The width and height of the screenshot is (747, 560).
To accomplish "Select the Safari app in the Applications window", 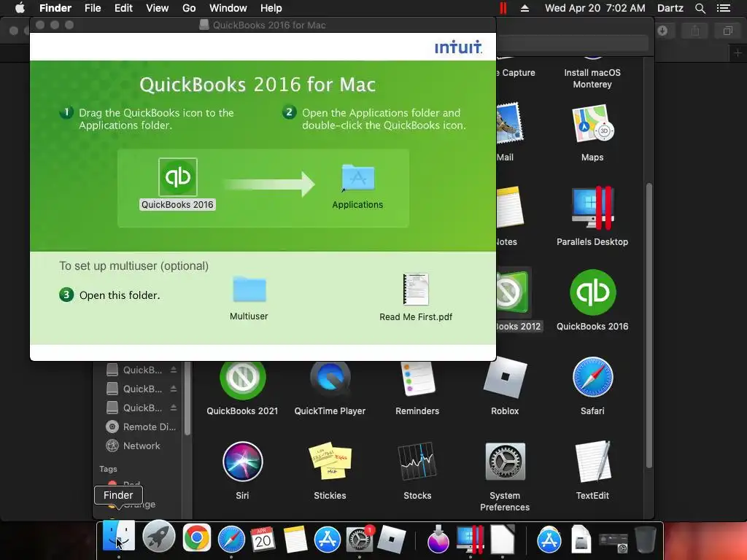I will [x=592, y=377].
